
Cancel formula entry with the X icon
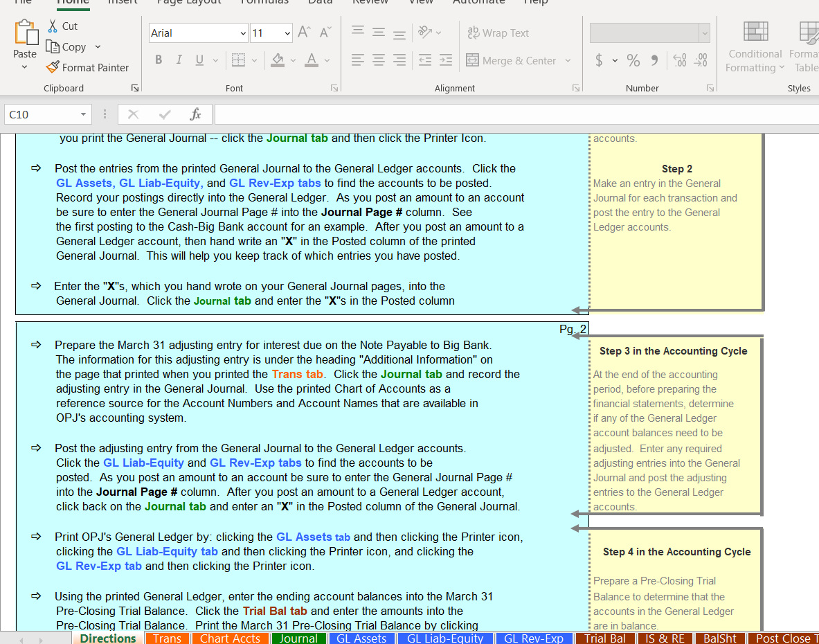click(x=133, y=114)
